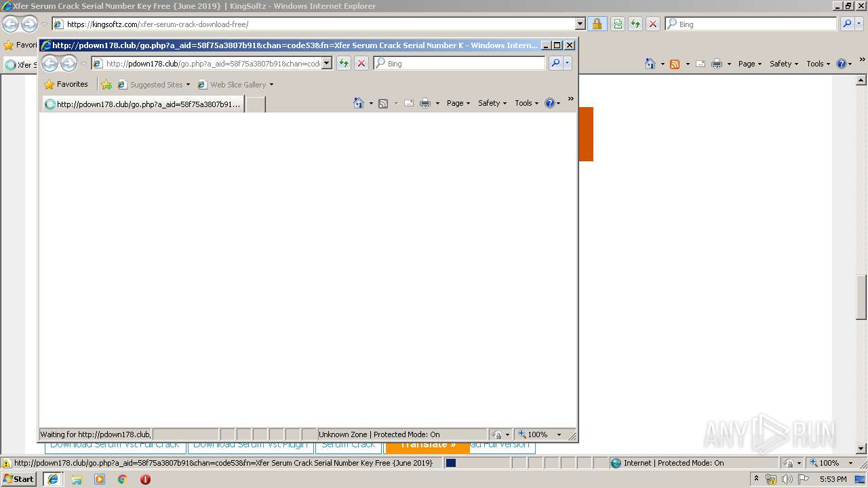Click main page vertical scrollbar thumb
Screen dimensions: 868x488
click(861, 296)
